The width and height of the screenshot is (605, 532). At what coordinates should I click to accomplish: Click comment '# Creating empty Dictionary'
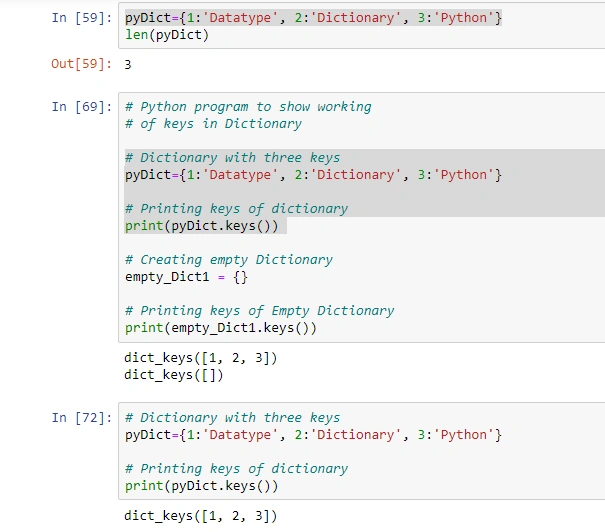click(229, 260)
